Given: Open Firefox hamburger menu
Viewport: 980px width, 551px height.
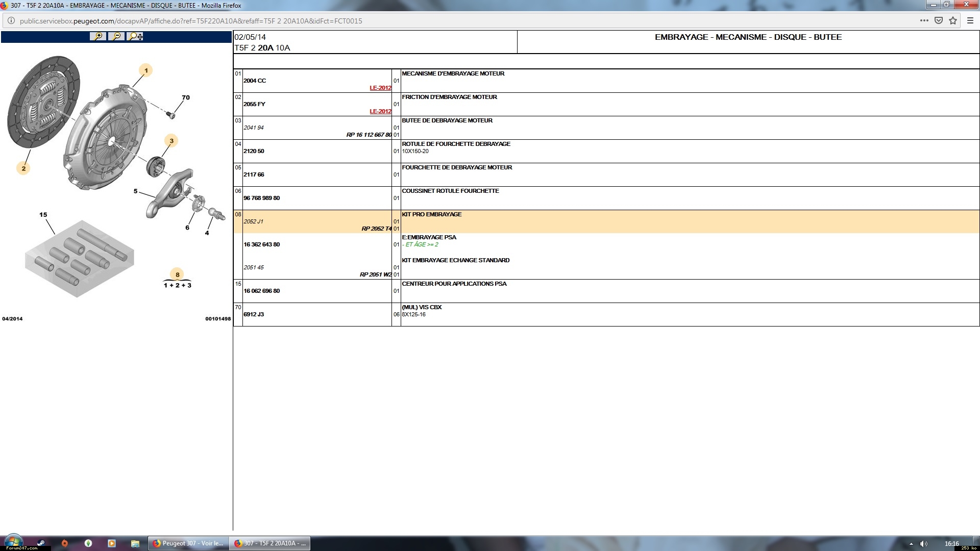Looking at the screenshot, I should tap(970, 21).
